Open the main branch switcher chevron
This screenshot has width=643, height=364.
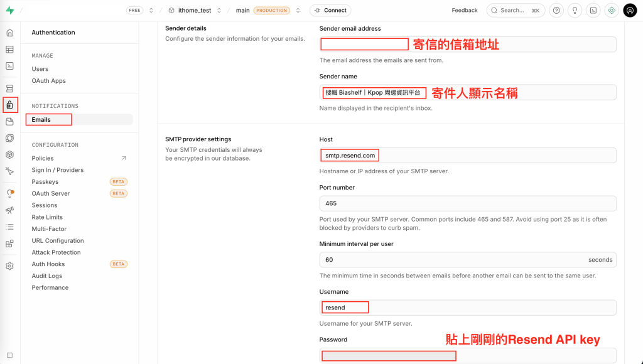(298, 10)
